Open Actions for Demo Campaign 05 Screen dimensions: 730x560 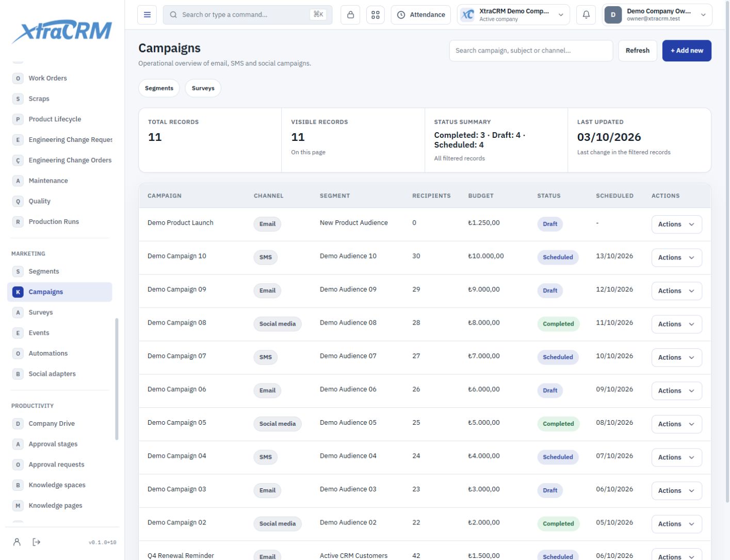click(676, 424)
